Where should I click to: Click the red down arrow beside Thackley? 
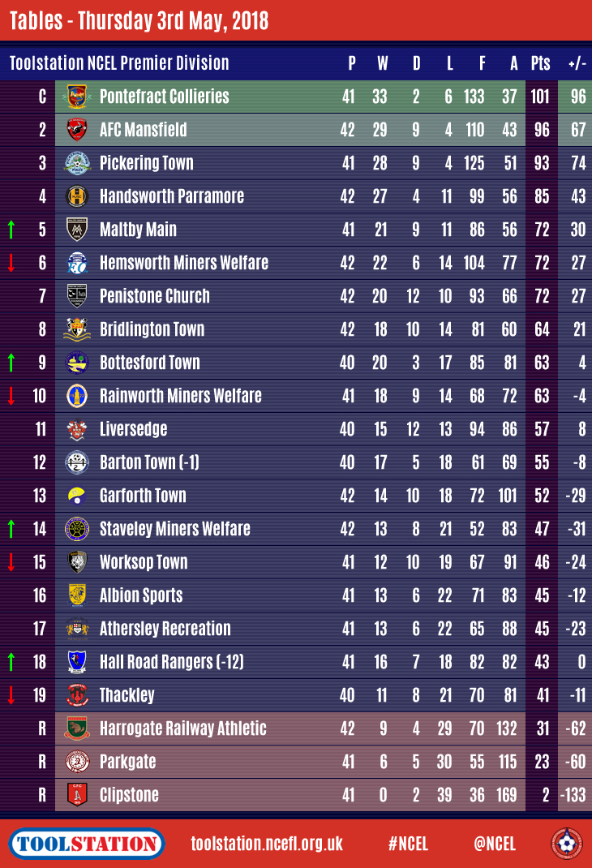pos(11,695)
